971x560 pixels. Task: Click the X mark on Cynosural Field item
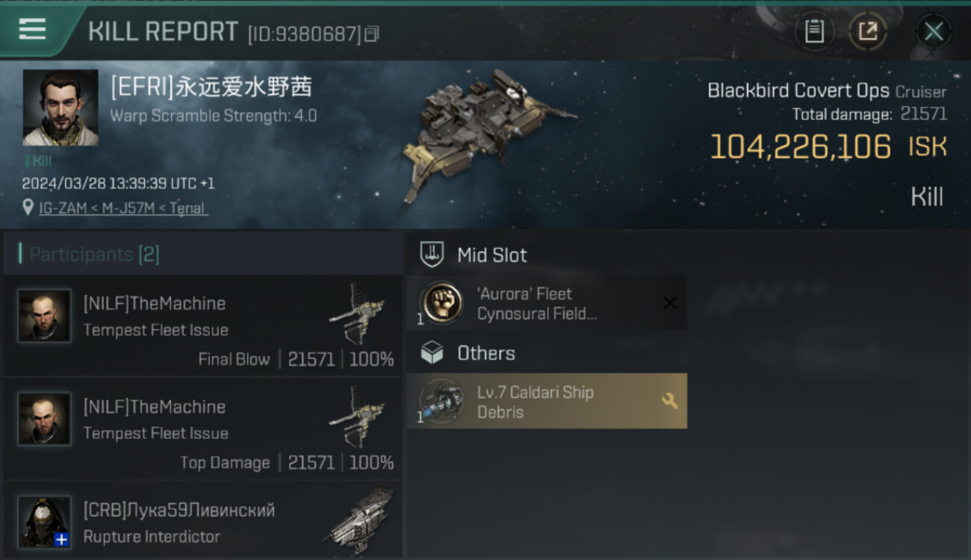coord(670,302)
